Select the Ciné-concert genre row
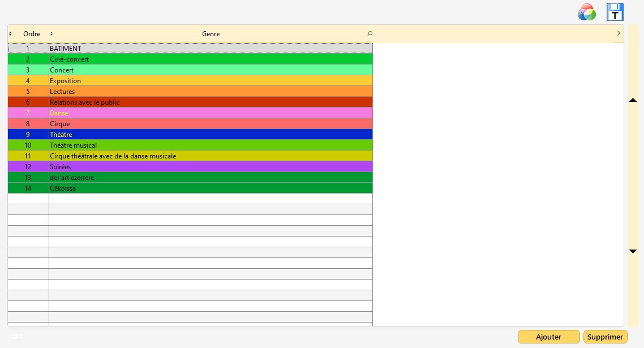Screen dimensions: 644x348 [x=211, y=59]
